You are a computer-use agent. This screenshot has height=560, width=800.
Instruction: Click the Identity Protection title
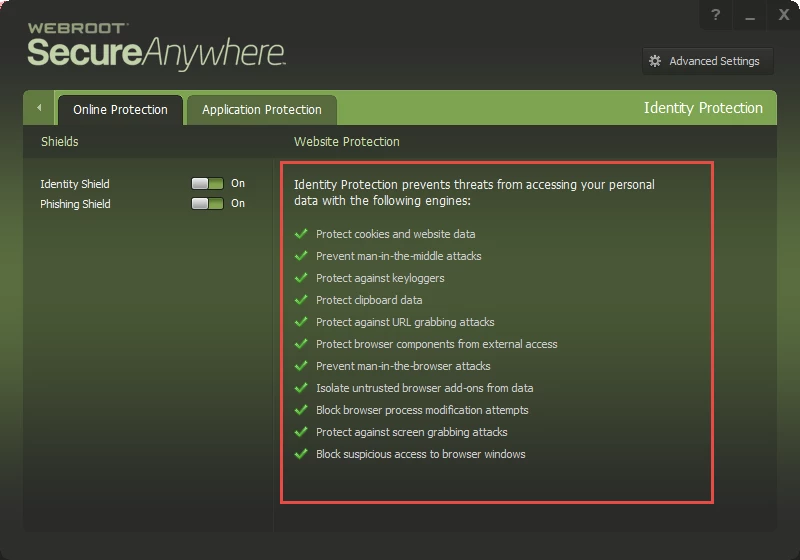(x=703, y=108)
